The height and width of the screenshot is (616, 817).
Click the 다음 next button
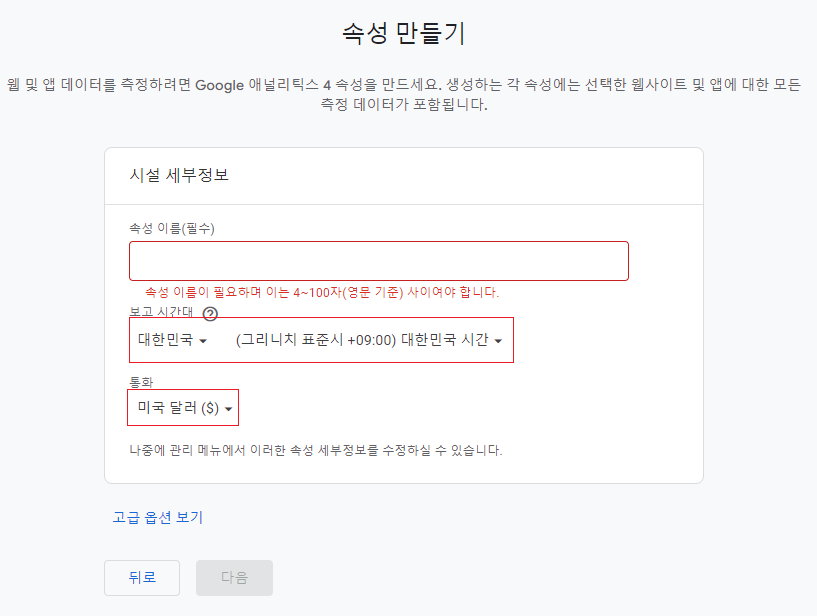click(x=234, y=578)
